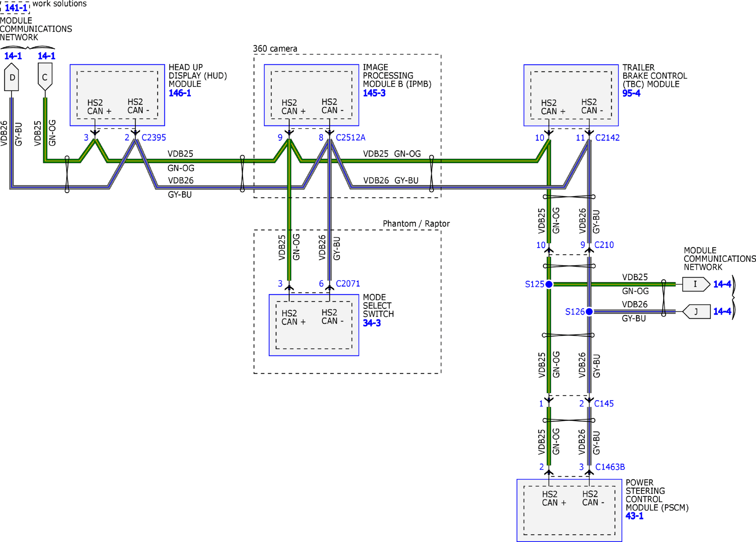The width and height of the screenshot is (756, 542).
Task: Open Mode Select Switch reference 34-3
Action: [x=372, y=323]
